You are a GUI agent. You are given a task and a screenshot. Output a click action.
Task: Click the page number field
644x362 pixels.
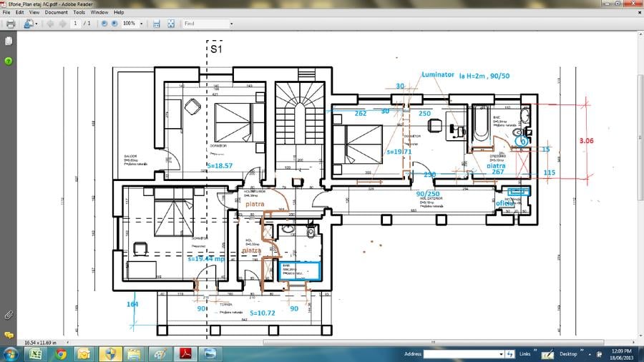pyautogui.click(x=75, y=24)
